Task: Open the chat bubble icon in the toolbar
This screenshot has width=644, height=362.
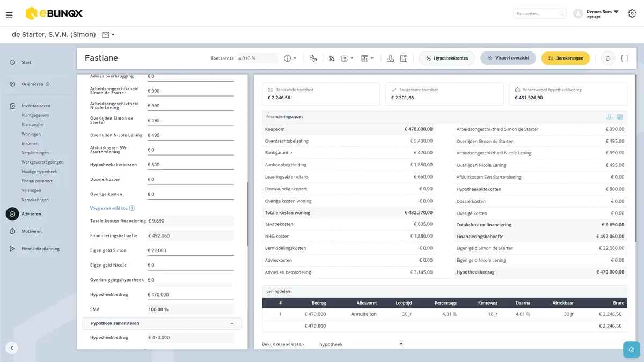Action: (608, 58)
